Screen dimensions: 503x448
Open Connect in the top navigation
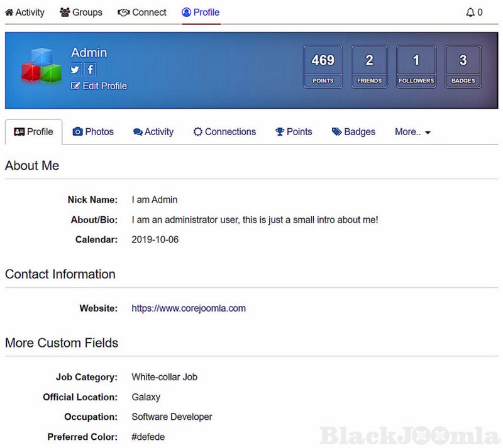point(142,12)
